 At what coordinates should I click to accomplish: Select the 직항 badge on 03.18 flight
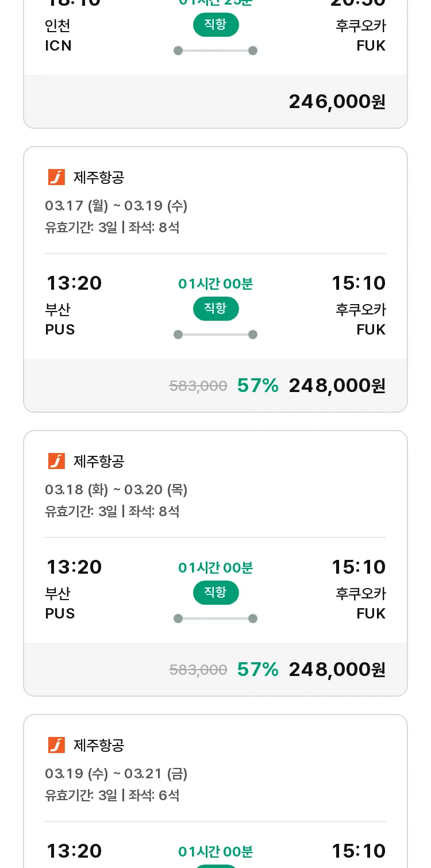pyautogui.click(x=215, y=593)
